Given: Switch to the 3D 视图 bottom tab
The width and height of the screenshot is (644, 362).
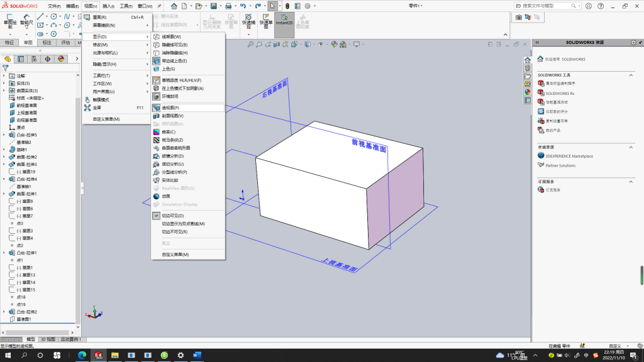Looking at the screenshot, I should pos(48,339).
